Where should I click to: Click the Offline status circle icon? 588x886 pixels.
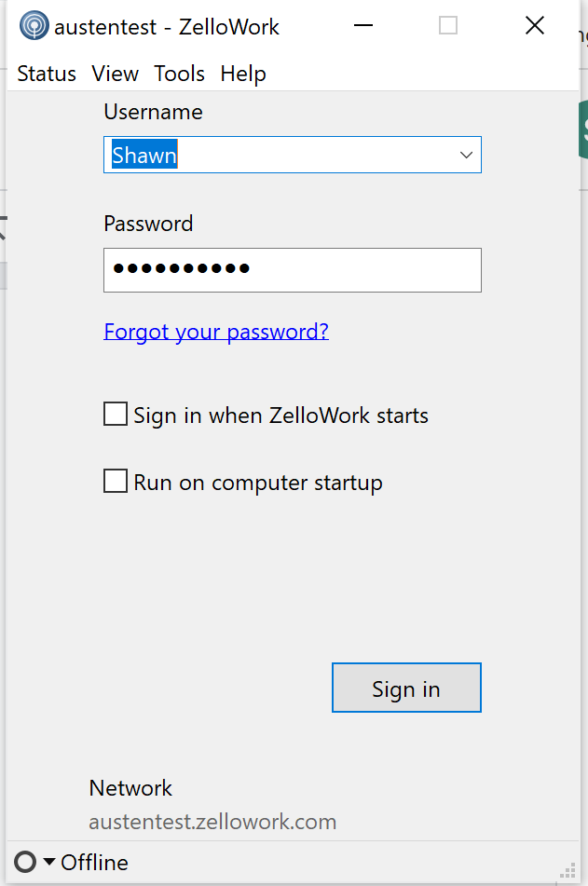[25, 862]
